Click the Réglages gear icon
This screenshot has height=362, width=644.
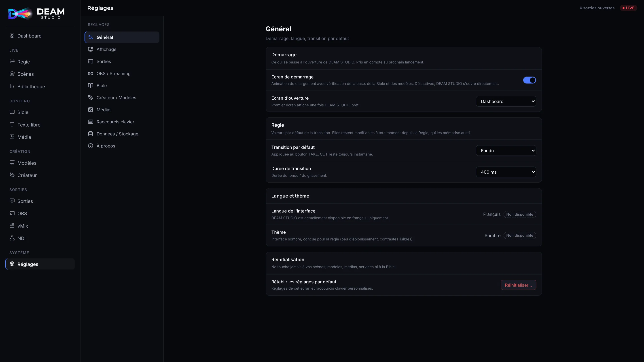coord(12,264)
